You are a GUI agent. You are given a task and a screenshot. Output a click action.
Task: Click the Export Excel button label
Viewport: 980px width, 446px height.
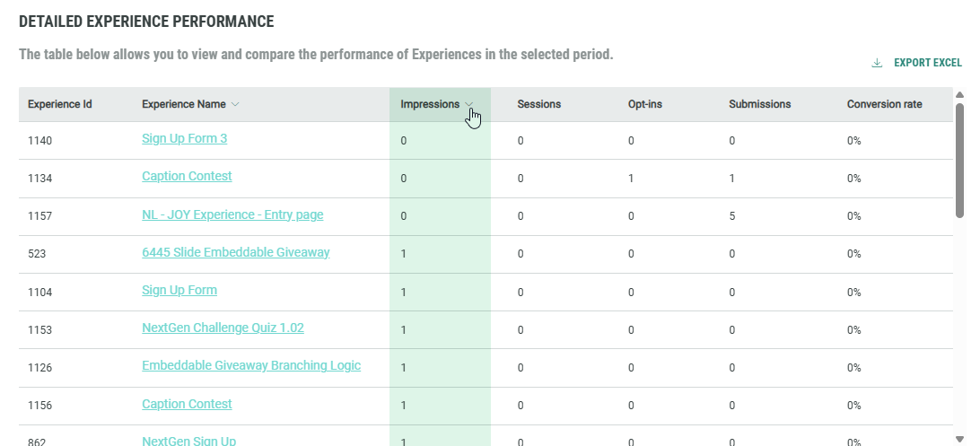[x=927, y=63]
